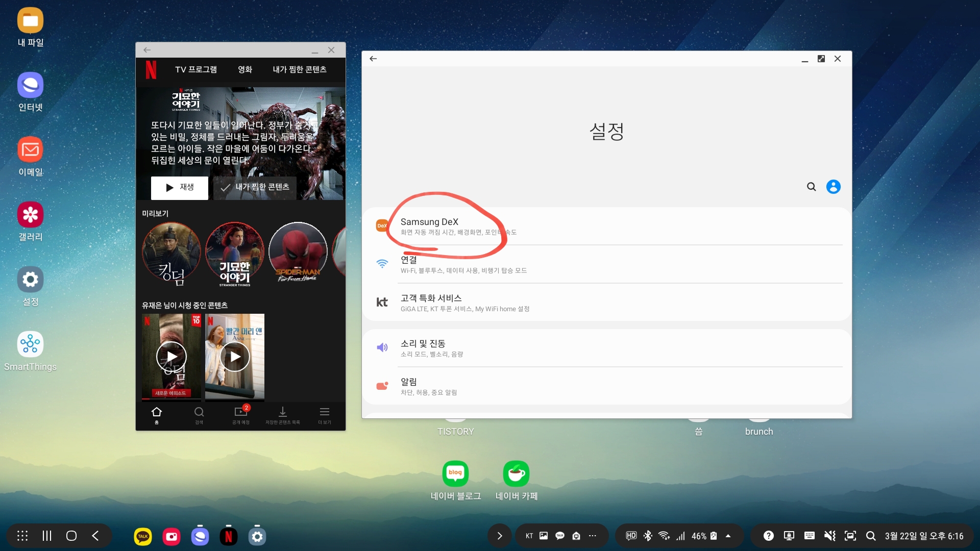Image resolution: width=980 pixels, height=551 pixels.
Task: Open Samsung DeX settings entry
Action: (x=607, y=226)
